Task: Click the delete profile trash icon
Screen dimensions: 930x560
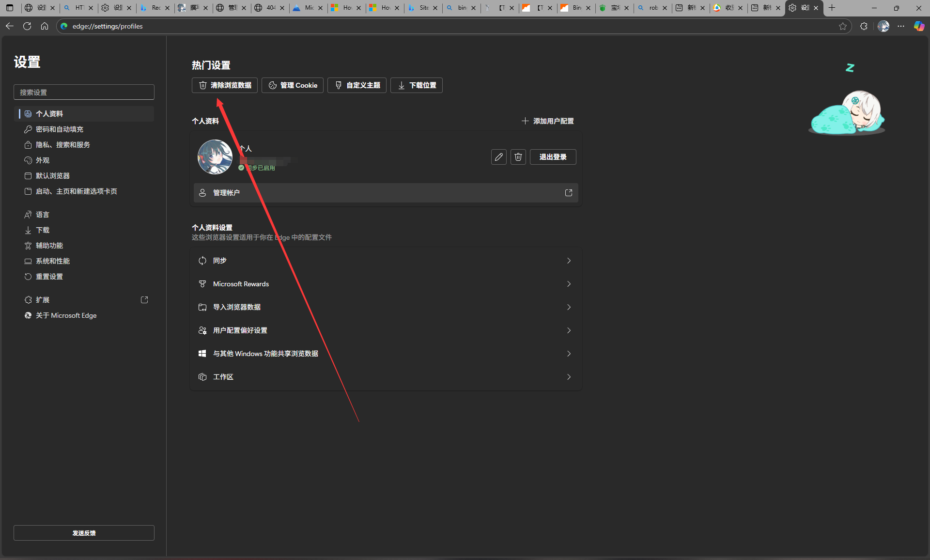Action: 518,157
